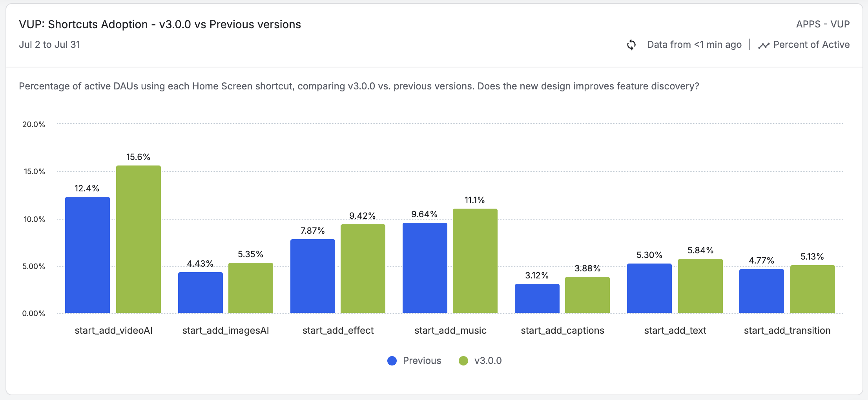Click the start_add_text axis label
This screenshot has width=868, height=400.
[675, 331]
